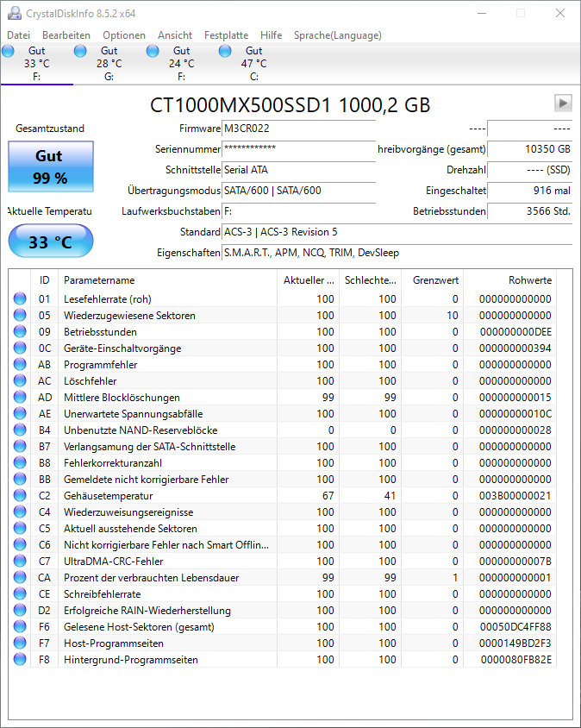Click status icon for Aktuell ausstehende Sektoren

pyautogui.click(x=20, y=528)
